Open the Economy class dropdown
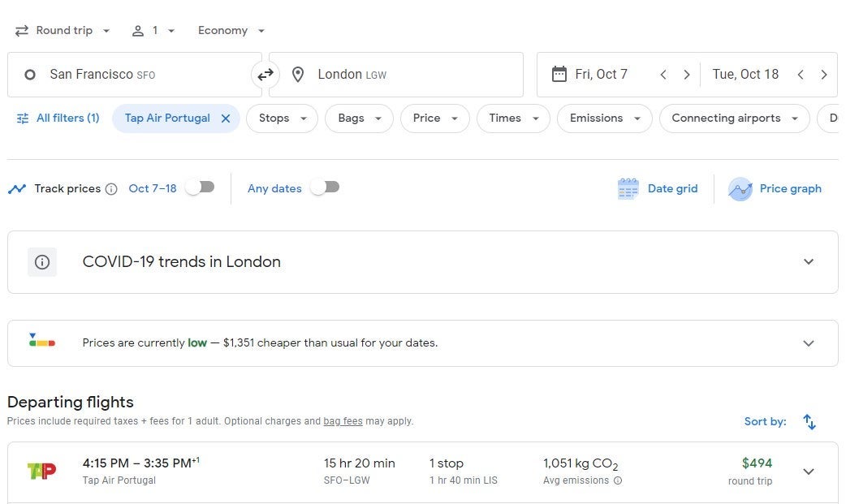 (x=231, y=31)
